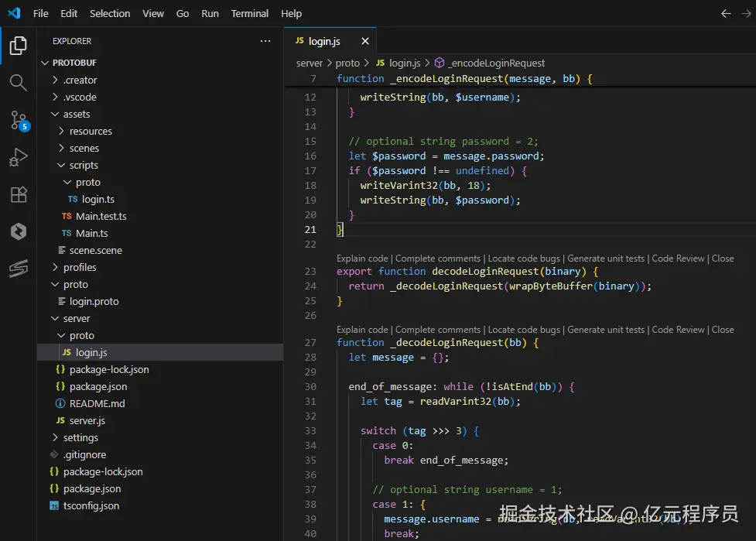Click the hexagon extension icon in activity bar
The image size is (756, 541).
coord(19,231)
